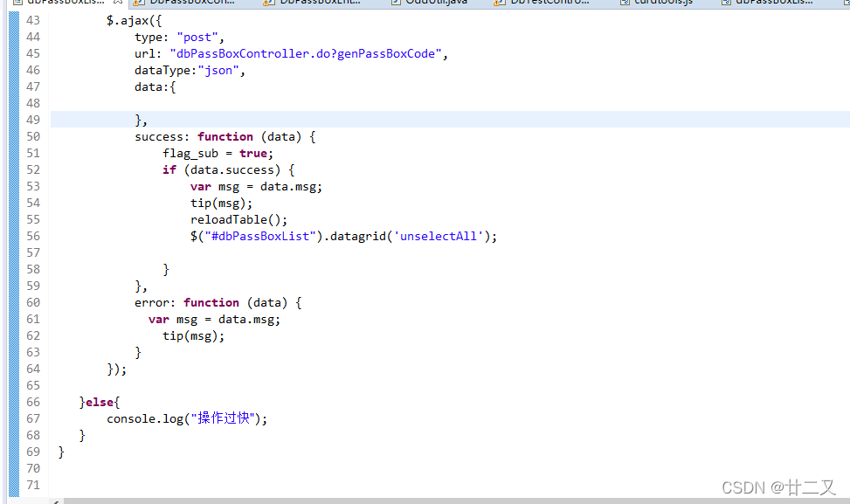Click the 'unselectAll' string
Image resolution: width=850 pixels, height=504 pixels.
pos(438,237)
